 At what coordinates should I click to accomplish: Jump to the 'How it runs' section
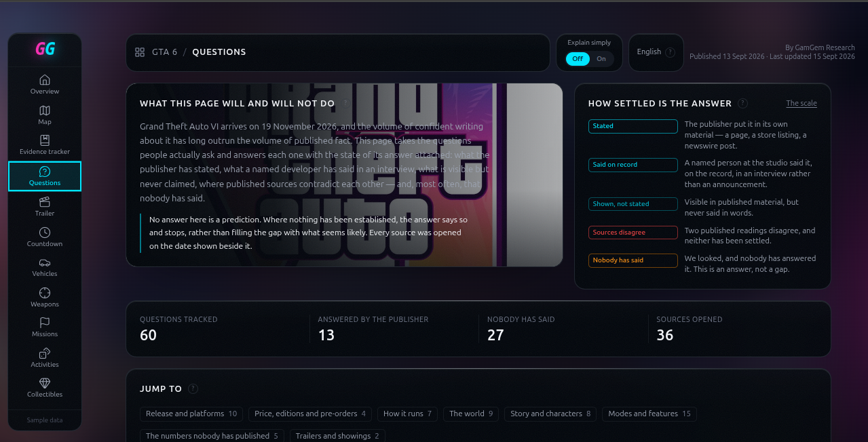(x=407, y=414)
